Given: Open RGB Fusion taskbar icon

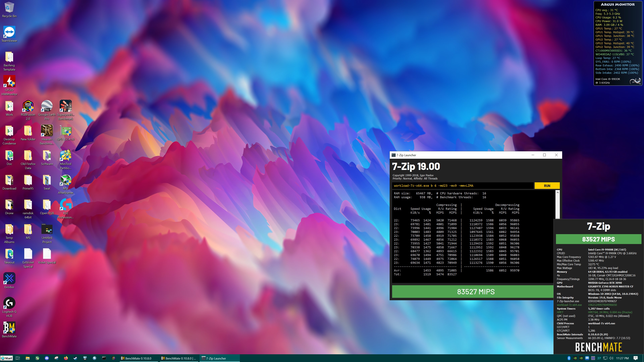Looking at the screenshot, I should tap(114, 358).
